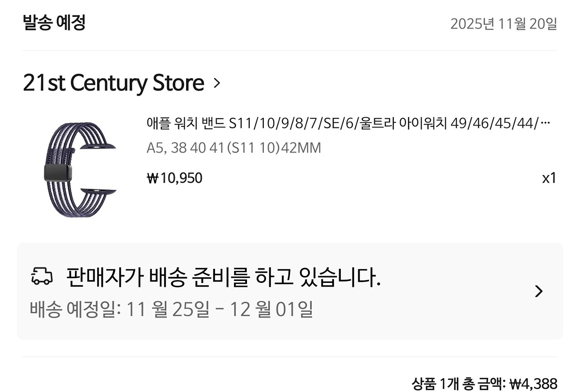Viewport: 580px width, 392px height.
Task: Click the x1 quantity indicator
Action: [549, 178]
